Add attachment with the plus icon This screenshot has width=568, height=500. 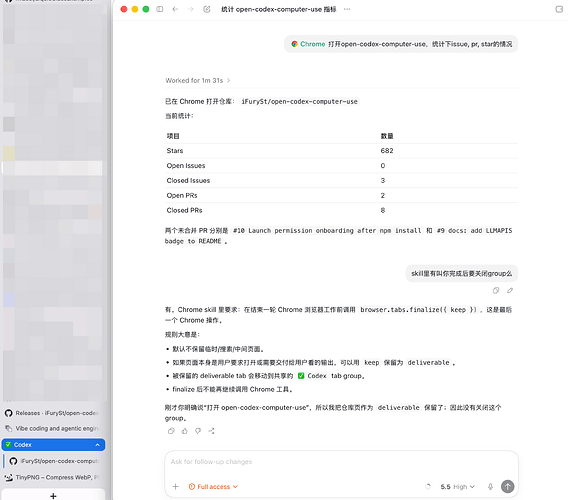click(176, 487)
